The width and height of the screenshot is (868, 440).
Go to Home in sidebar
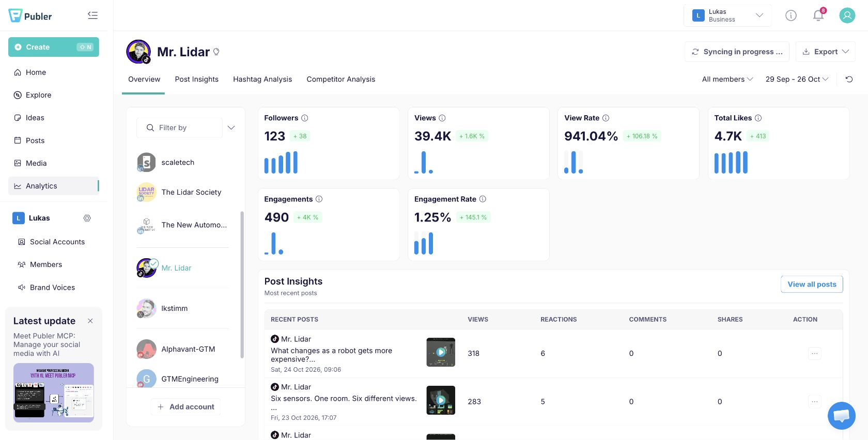[54, 72]
